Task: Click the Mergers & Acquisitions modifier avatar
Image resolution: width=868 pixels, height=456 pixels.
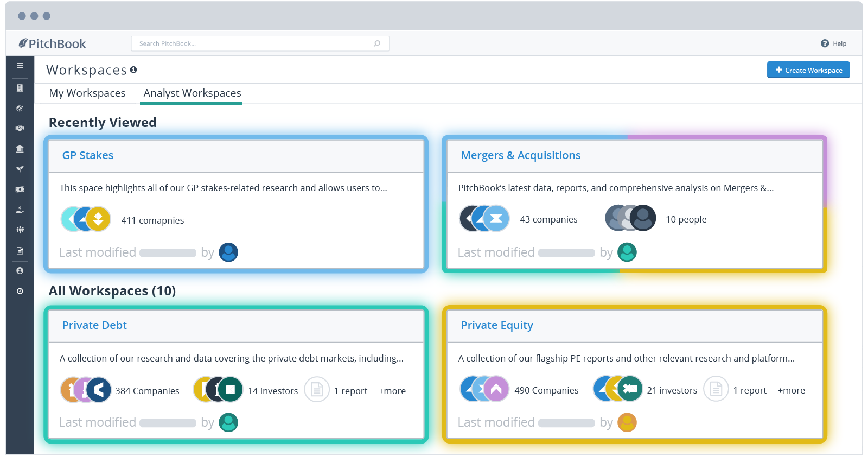Action: [627, 252]
